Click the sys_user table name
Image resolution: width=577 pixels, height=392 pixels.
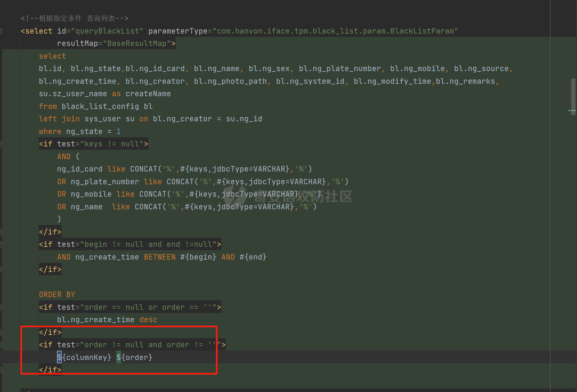pyautogui.click(x=103, y=119)
